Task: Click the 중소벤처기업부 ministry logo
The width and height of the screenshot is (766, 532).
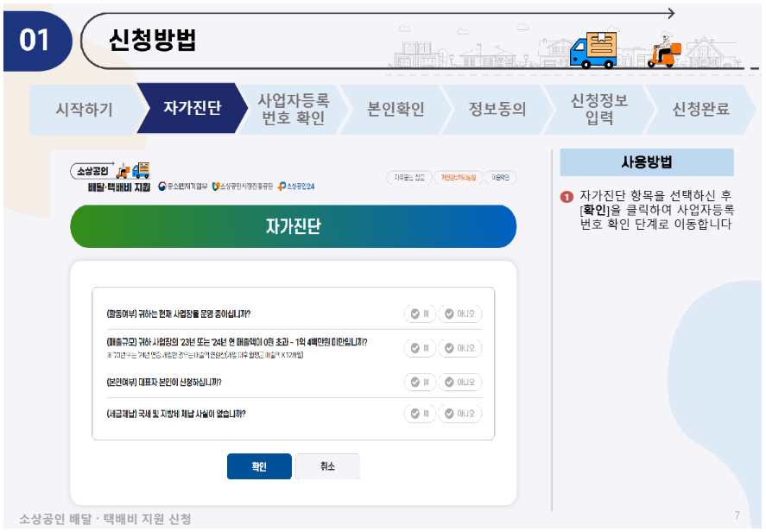Action: point(183,187)
